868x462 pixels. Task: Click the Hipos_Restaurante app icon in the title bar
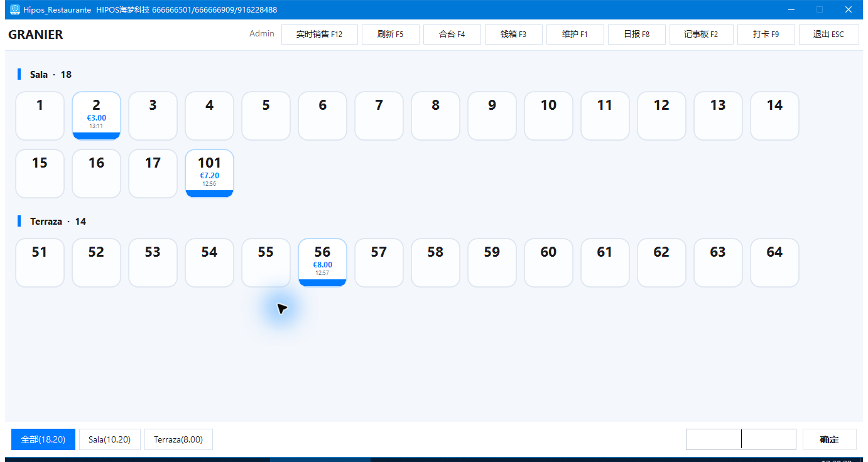point(15,9)
